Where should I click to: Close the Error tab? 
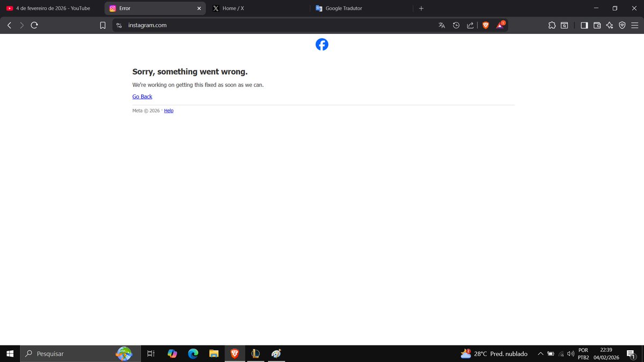click(199, 9)
